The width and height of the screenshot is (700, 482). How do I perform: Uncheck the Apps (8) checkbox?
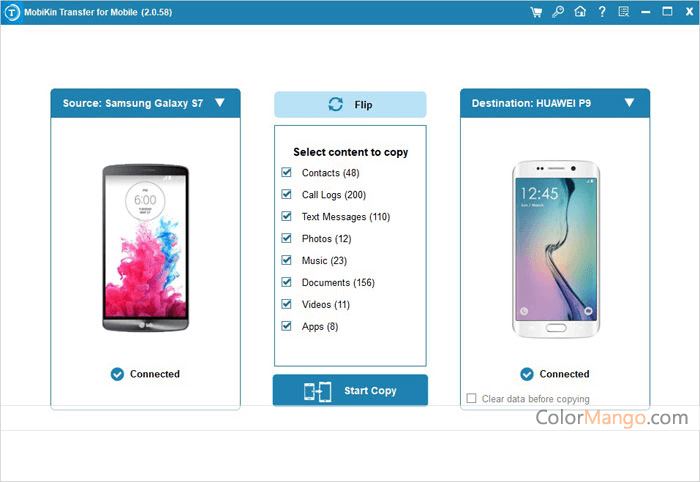pos(287,326)
